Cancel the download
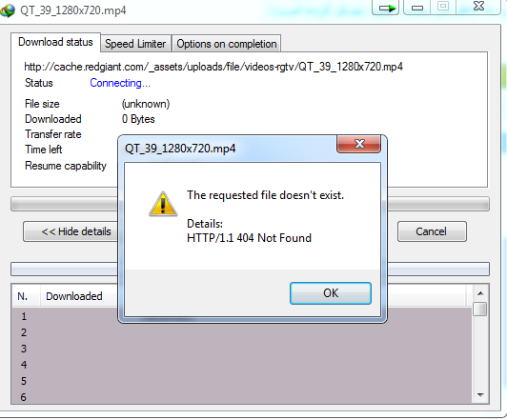Image resolution: width=507 pixels, height=420 pixels. [432, 231]
